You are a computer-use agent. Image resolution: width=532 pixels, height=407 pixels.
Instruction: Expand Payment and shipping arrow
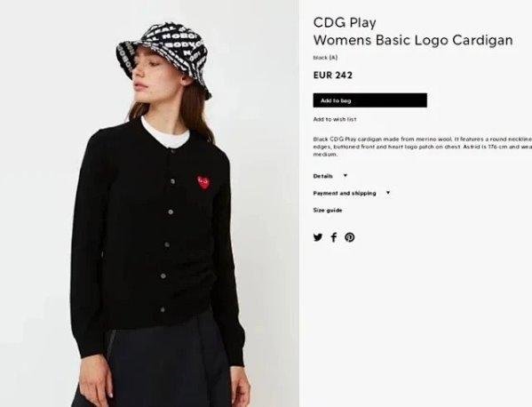[388, 193]
